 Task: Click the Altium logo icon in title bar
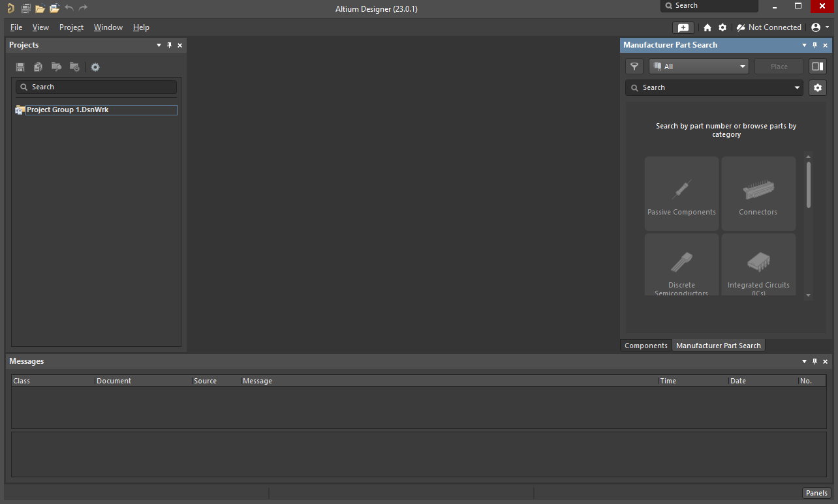(10, 8)
